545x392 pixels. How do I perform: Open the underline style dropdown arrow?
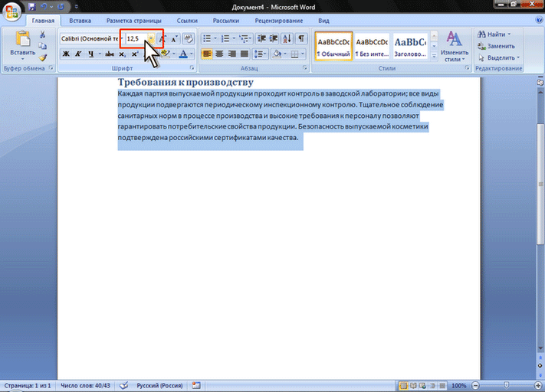click(100, 54)
